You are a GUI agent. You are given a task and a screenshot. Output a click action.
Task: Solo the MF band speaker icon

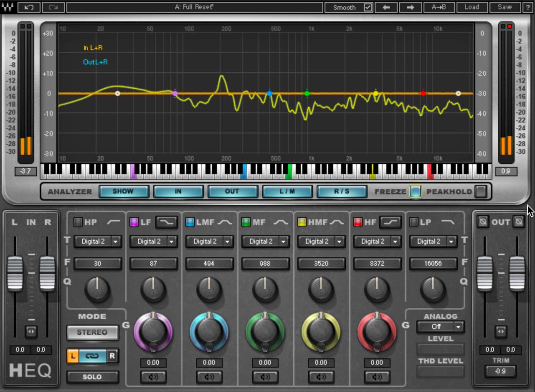(x=265, y=377)
